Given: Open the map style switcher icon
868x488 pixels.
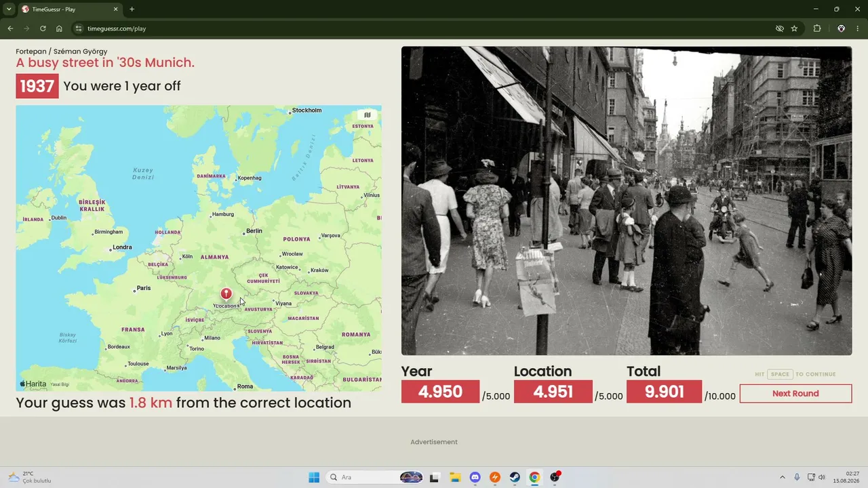Looking at the screenshot, I should [368, 115].
